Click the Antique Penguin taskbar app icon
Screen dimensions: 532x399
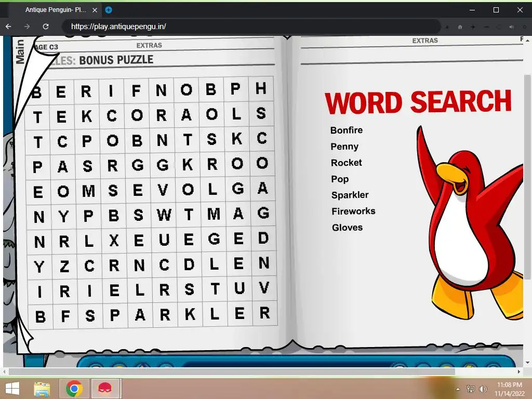pos(105,389)
